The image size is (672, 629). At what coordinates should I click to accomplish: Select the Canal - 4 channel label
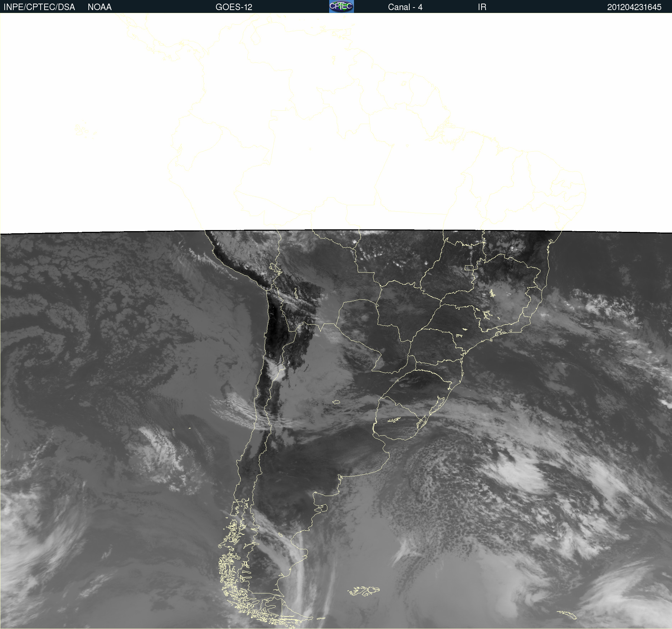[405, 7]
